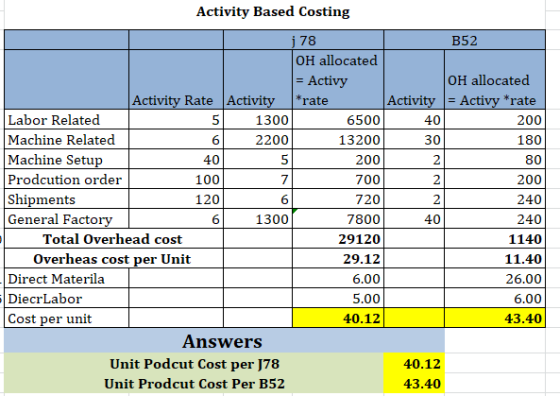Viewport: 560px width, 396px height.
Task: Select the Activity header under B52
Action: coord(414,80)
